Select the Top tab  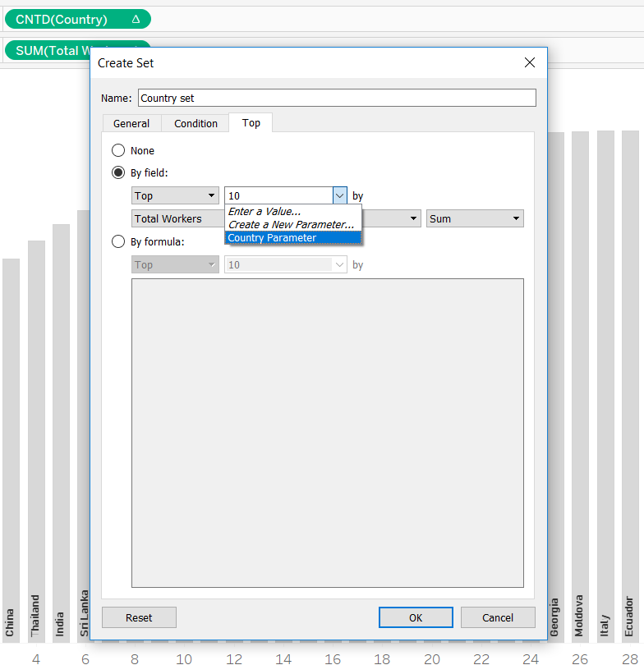coord(251,122)
